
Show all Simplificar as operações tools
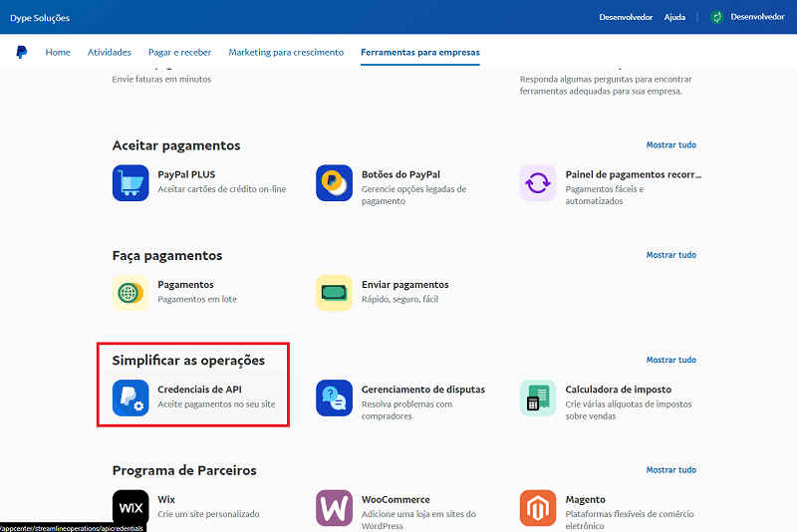pos(670,360)
